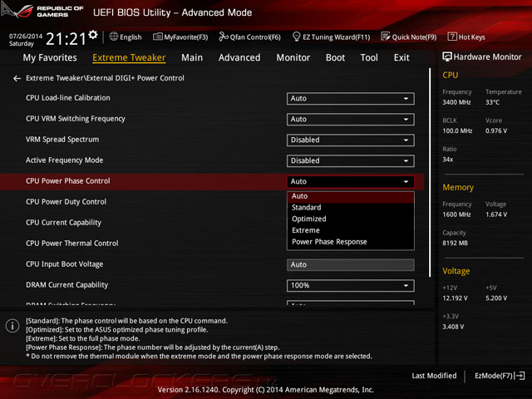Select the CPU Power Thermal Control row
This screenshot has width=532, height=399.
tap(72, 244)
